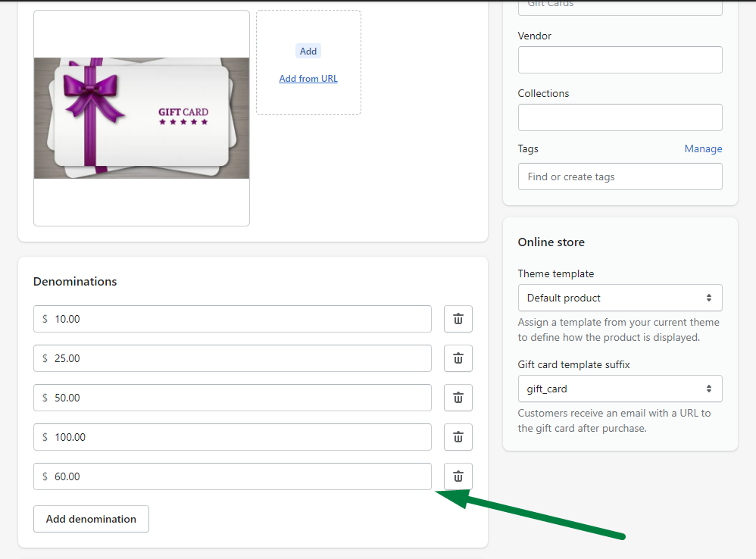Open the Add from URL link

tap(308, 79)
